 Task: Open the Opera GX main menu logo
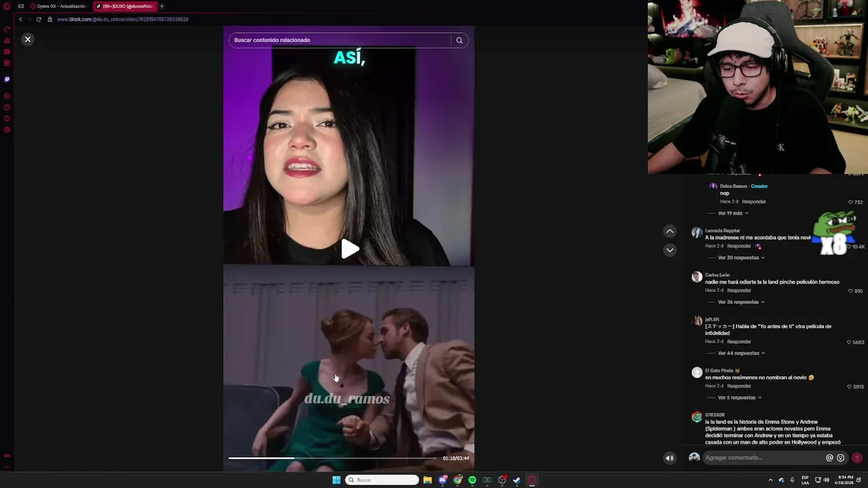[7, 6]
